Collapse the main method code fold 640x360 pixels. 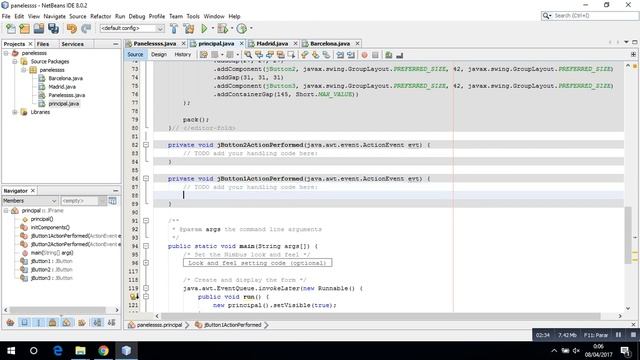pyautogui.click(x=146, y=246)
